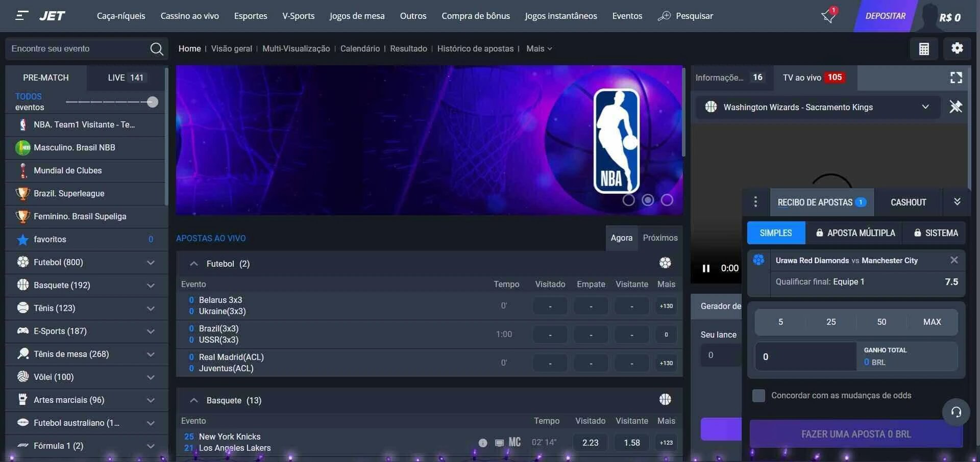Expand Basquete (192) sports category
Image resolution: width=980 pixels, height=462 pixels.
click(86, 285)
